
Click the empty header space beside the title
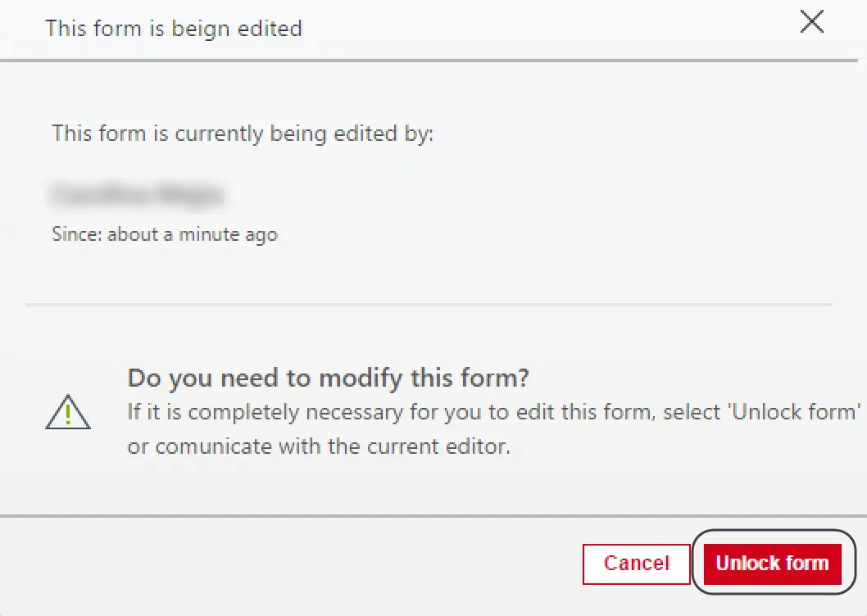tap(547, 29)
